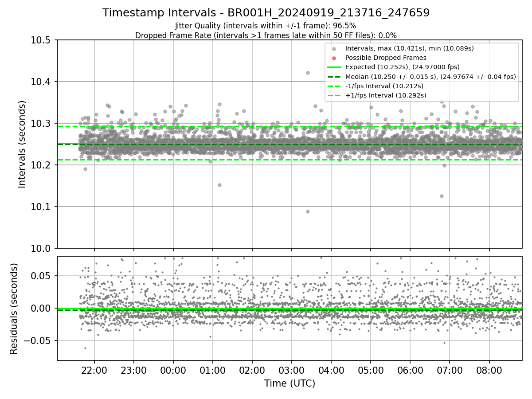This screenshot has width=532, height=399.
Task: Click the 'Dropped Frame Rate' subtitle line
Action: click(266, 35)
